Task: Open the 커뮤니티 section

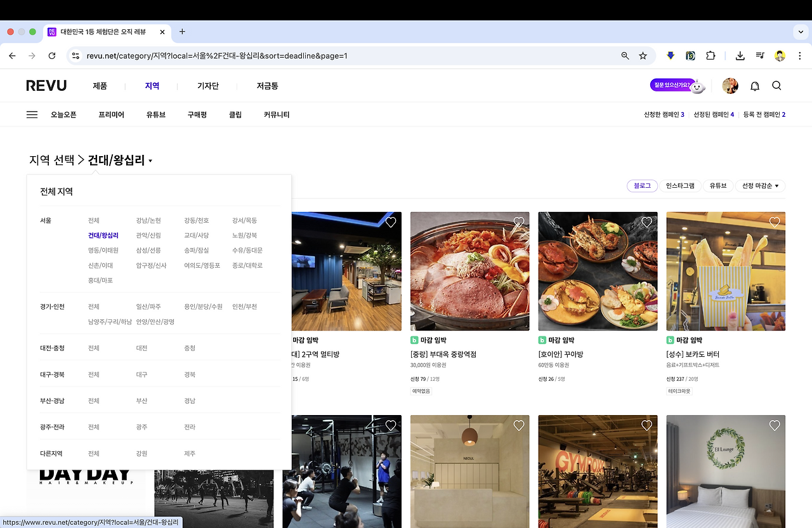Action: (276, 114)
